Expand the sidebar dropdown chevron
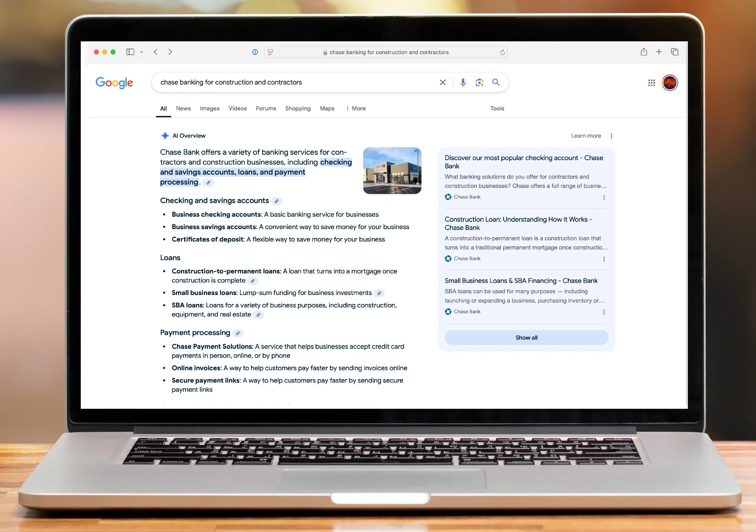The height and width of the screenshot is (532, 756). tap(142, 52)
